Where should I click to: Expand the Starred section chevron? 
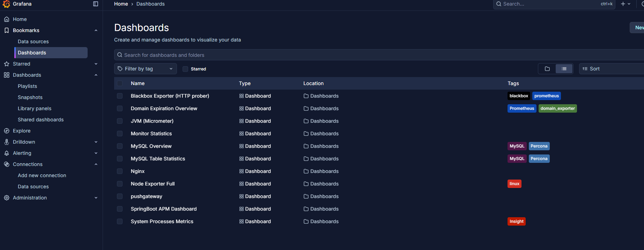[96, 64]
